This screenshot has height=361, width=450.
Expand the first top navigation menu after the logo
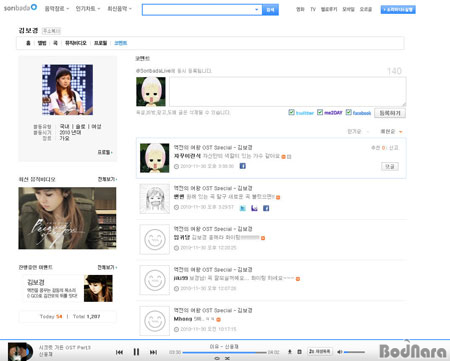tap(57, 9)
